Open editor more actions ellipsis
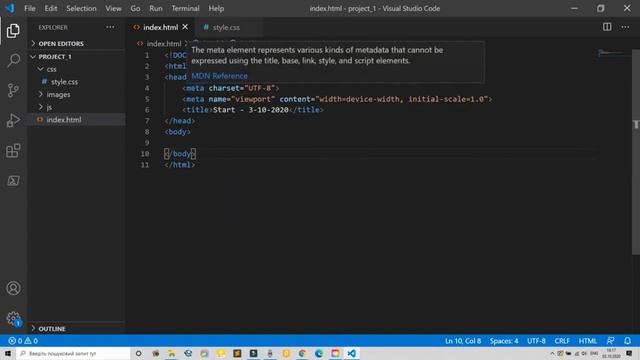The height and width of the screenshot is (360, 640). tap(625, 27)
